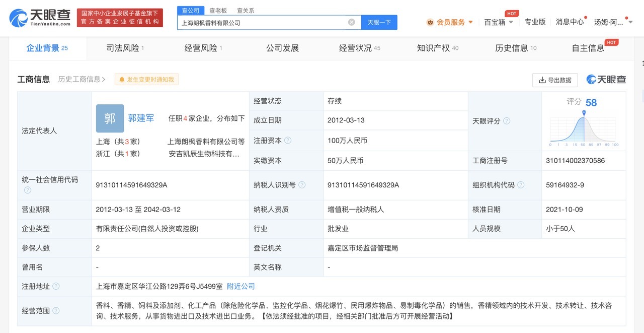Click the question mark beside 天眼评分
The image size is (644, 333).
pyautogui.click(x=506, y=120)
